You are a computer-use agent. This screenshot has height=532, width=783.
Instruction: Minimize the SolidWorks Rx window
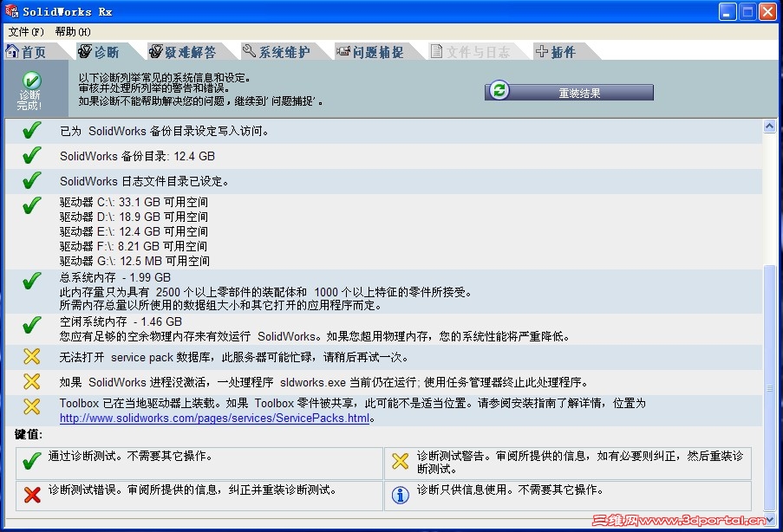coord(728,11)
